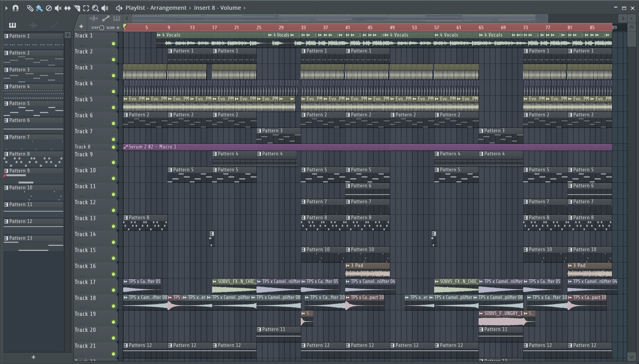639x364 pixels.
Task: Open the playlist options menu arrow
Action: [x=6, y=8]
